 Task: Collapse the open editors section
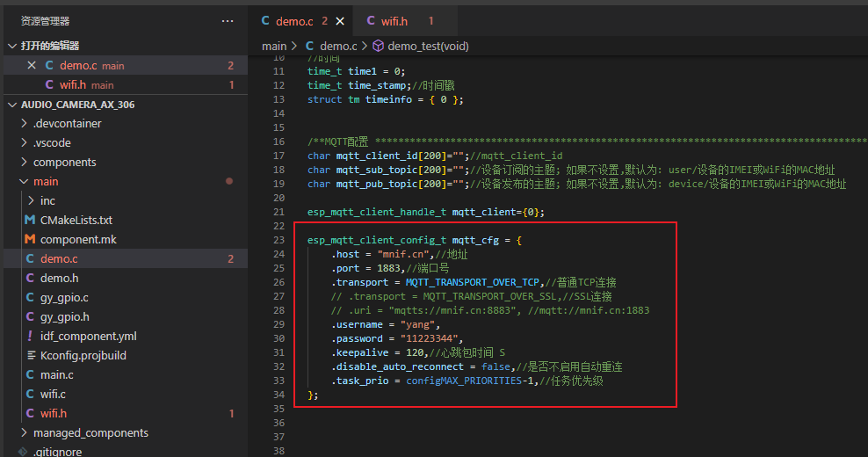pyautogui.click(x=12, y=46)
